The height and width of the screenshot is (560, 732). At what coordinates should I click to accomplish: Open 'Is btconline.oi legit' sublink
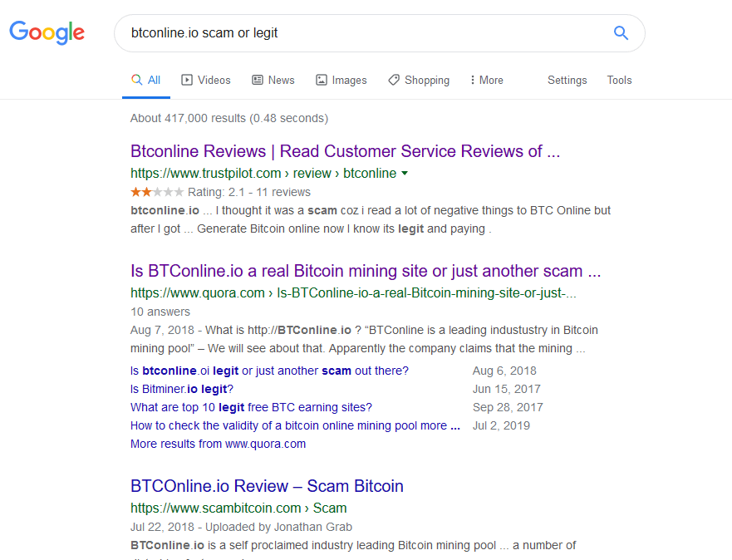pyautogui.click(x=269, y=371)
